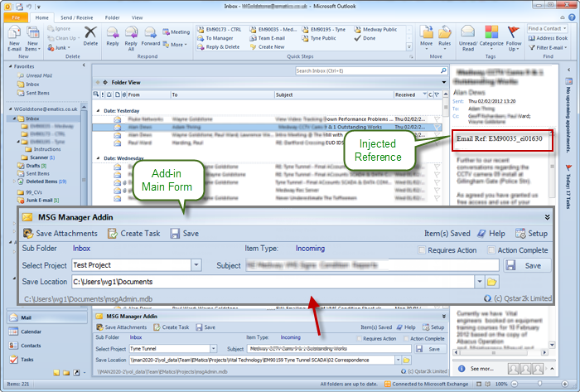The width and height of the screenshot is (580, 392).
Task: Click the zoom in plus button
Action: coord(565,384)
